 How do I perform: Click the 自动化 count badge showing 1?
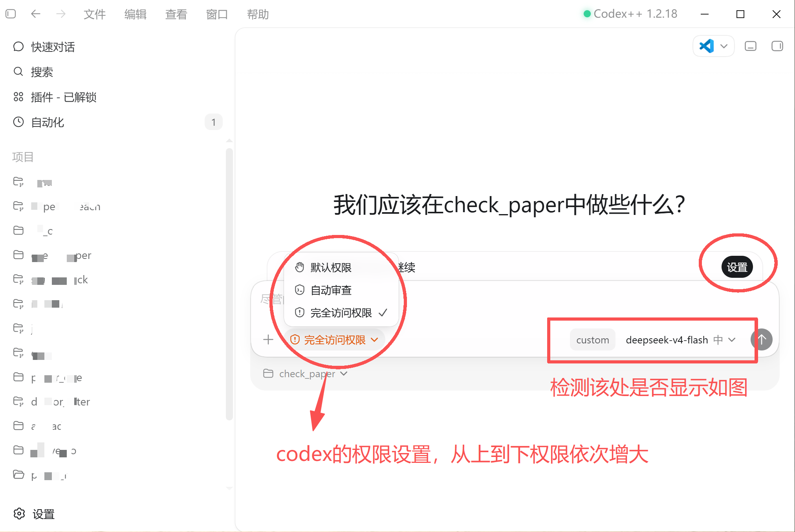[x=213, y=122]
